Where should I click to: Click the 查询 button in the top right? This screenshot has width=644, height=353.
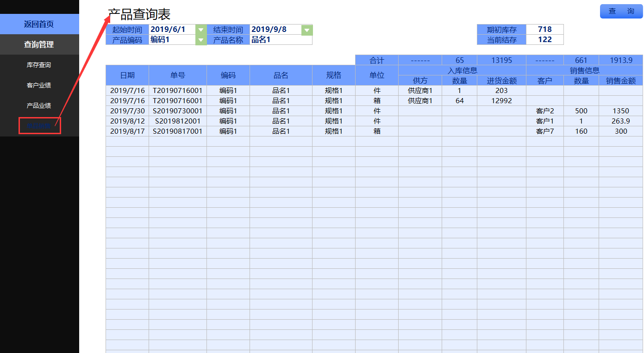[620, 12]
